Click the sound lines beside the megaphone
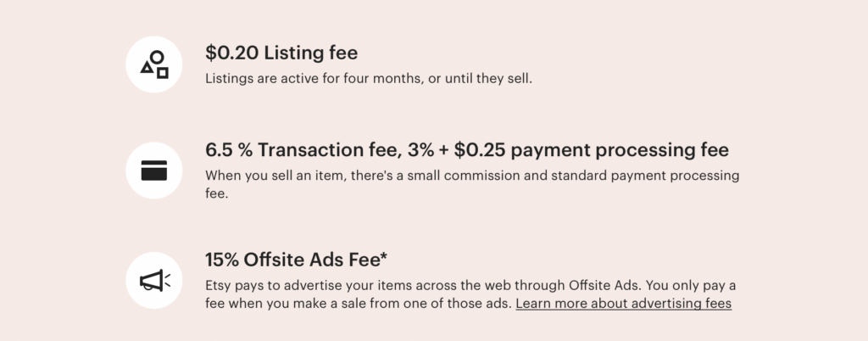Viewport: 868px width, 341px height. point(167,280)
